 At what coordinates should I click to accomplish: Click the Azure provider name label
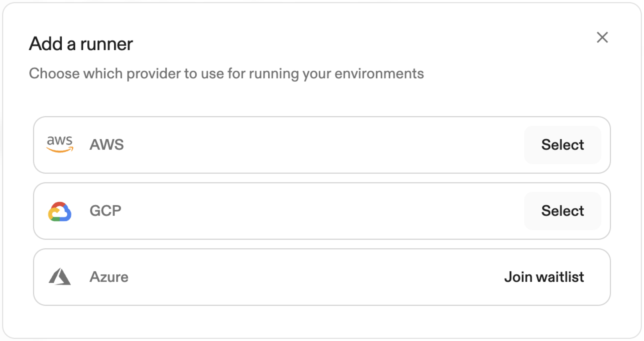[109, 277]
